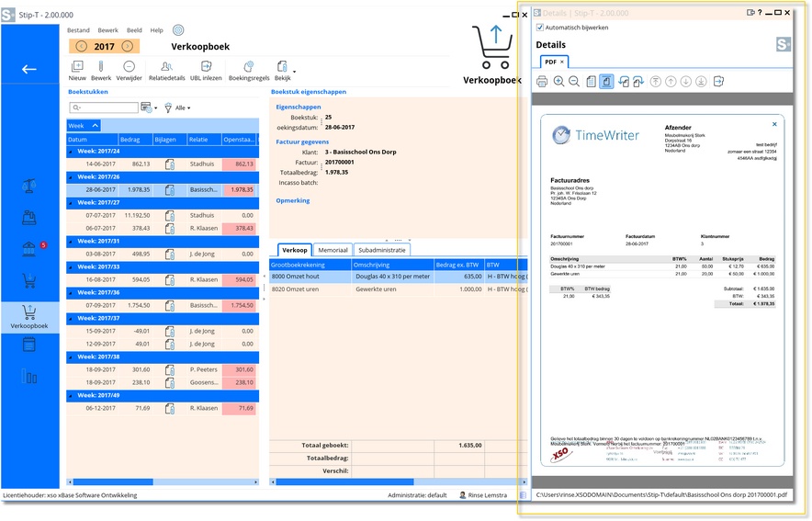The height and width of the screenshot is (521, 812).
Task: Collapse the Week: 2017/38 group
Action: 72,357
